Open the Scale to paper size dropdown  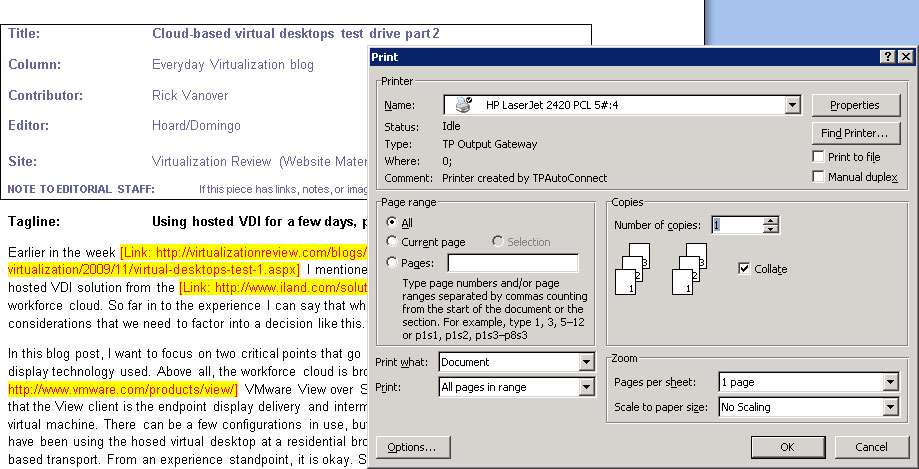(x=890, y=407)
